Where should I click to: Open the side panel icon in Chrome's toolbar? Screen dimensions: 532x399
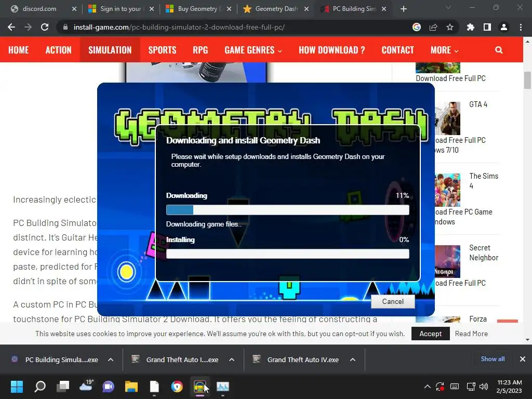pyautogui.click(x=487, y=27)
